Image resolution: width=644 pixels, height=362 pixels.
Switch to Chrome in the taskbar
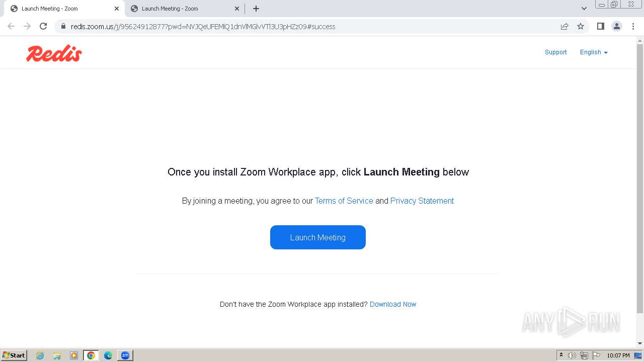click(91, 355)
